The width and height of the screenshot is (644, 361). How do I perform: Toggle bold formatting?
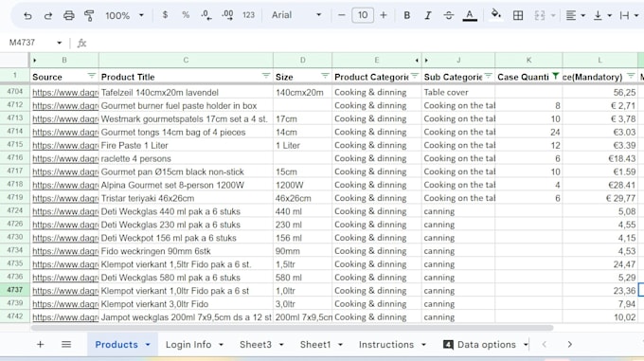click(407, 15)
